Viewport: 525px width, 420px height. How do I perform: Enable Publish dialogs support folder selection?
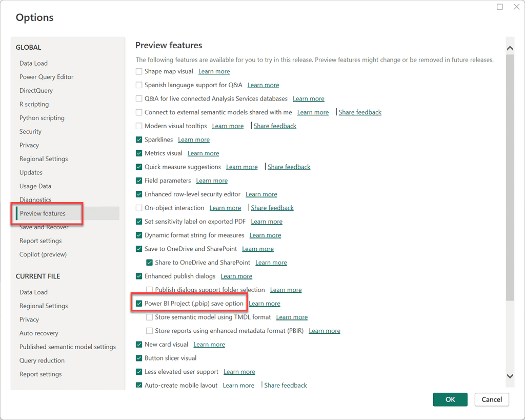click(149, 290)
